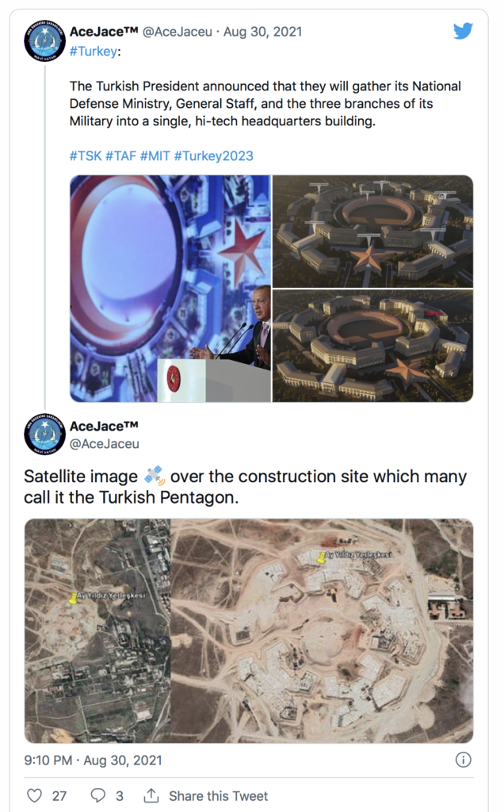
Task: Open the #Turkey hashtag
Action: pos(94,52)
